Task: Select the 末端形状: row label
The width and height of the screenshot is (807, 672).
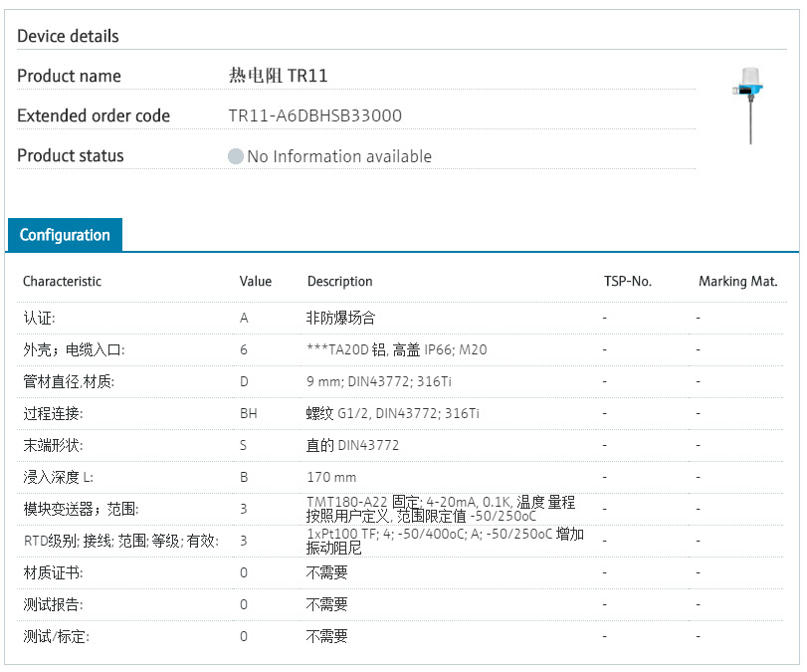Action: click(x=53, y=445)
